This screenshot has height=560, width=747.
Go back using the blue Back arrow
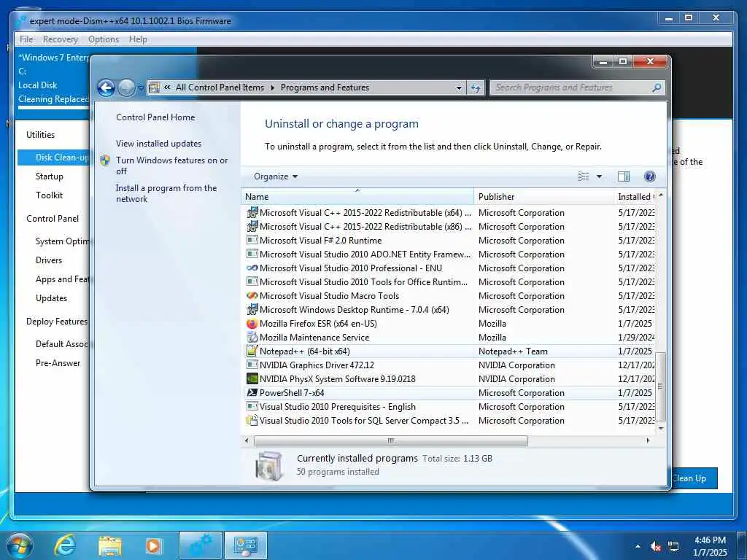point(106,87)
